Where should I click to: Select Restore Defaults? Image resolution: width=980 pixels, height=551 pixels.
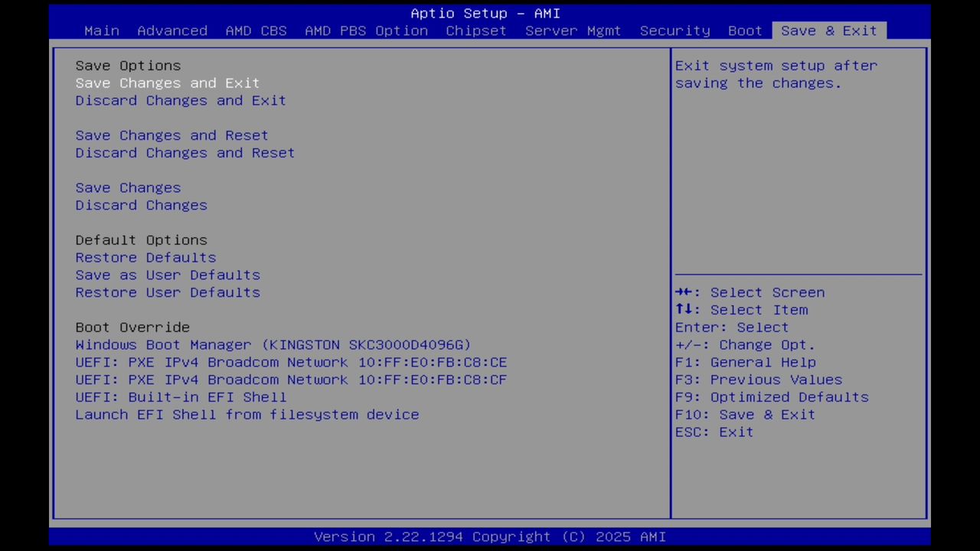click(x=145, y=257)
